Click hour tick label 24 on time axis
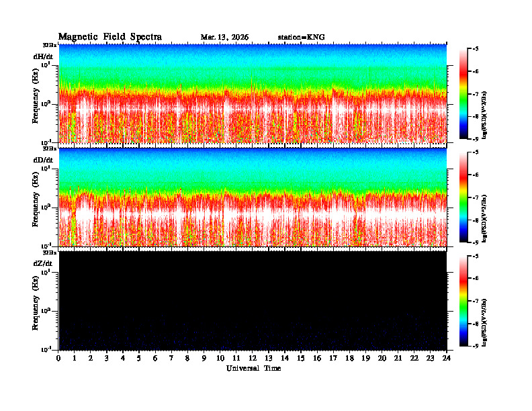Viewport: 532px width, 411px height. [x=447, y=358]
